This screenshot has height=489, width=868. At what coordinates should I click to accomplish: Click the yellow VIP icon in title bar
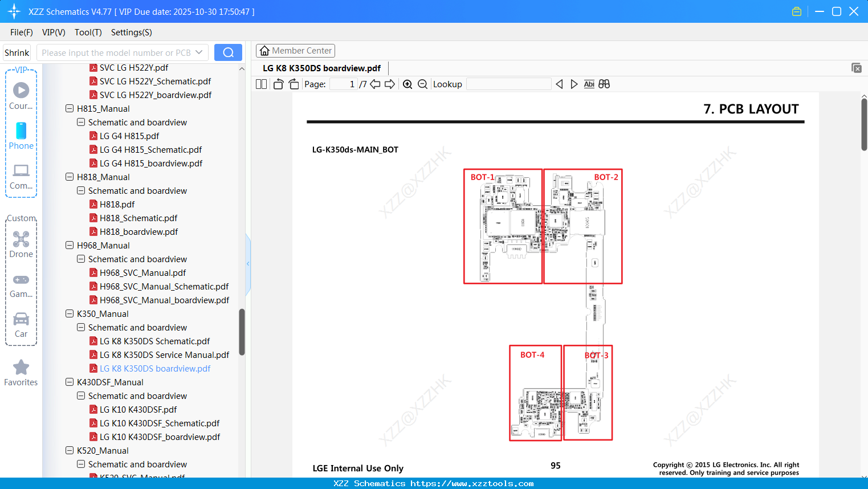(797, 11)
